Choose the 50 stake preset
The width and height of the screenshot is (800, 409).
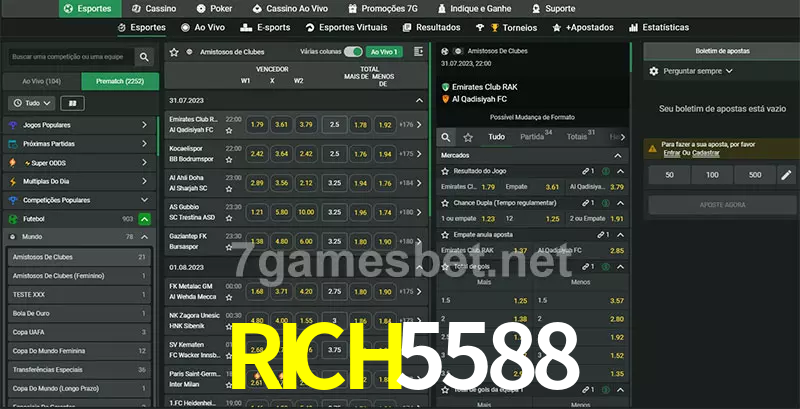pyautogui.click(x=669, y=175)
